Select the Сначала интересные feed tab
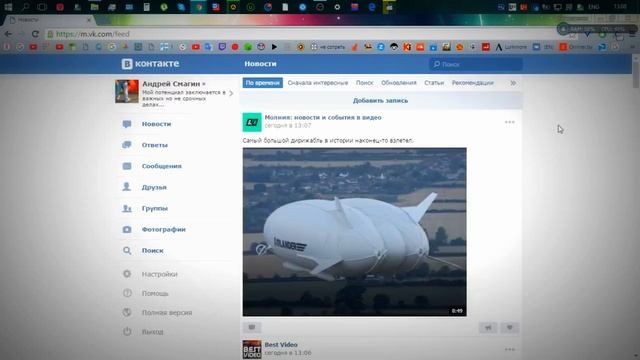Image resolution: width=640 pixels, height=360 pixels. coord(318,83)
